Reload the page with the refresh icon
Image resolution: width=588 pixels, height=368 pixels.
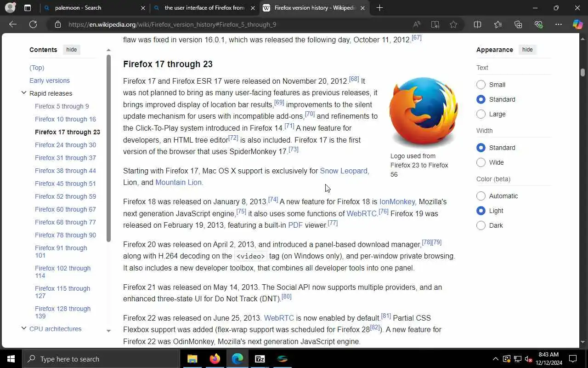pos(33,24)
